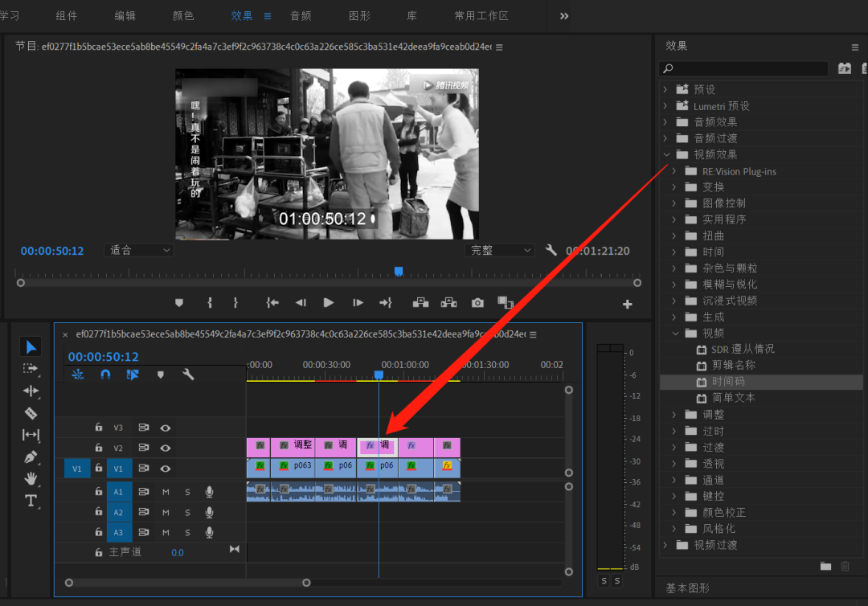Switch to the 颜色 workspace tab

pyautogui.click(x=183, y=16)
